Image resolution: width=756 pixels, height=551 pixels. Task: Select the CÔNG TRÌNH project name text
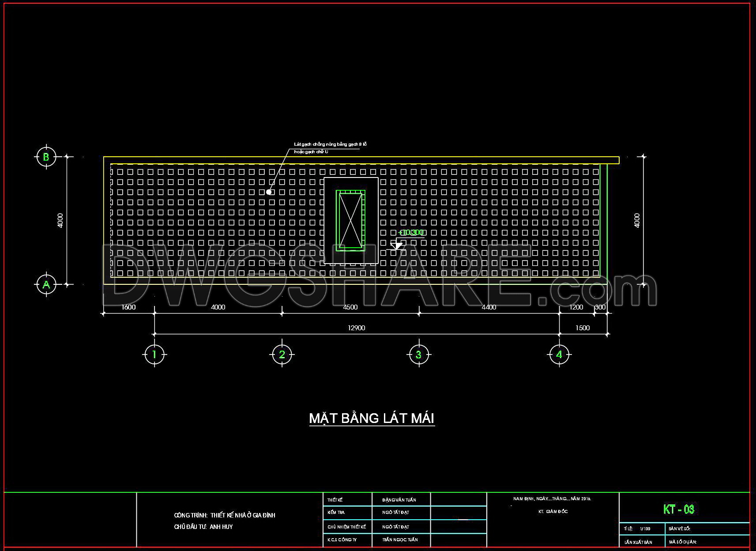tap(225, 515)
